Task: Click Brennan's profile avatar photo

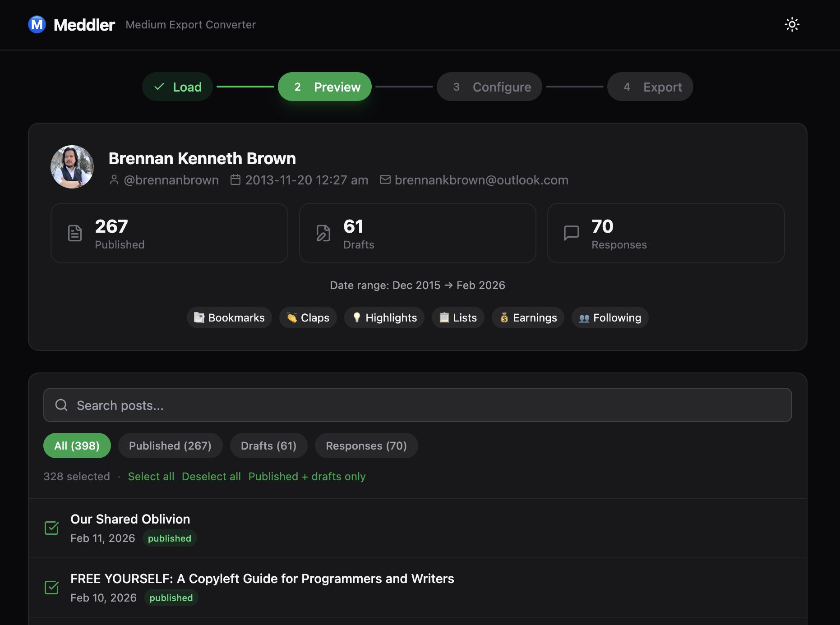Action: (72, 166)
